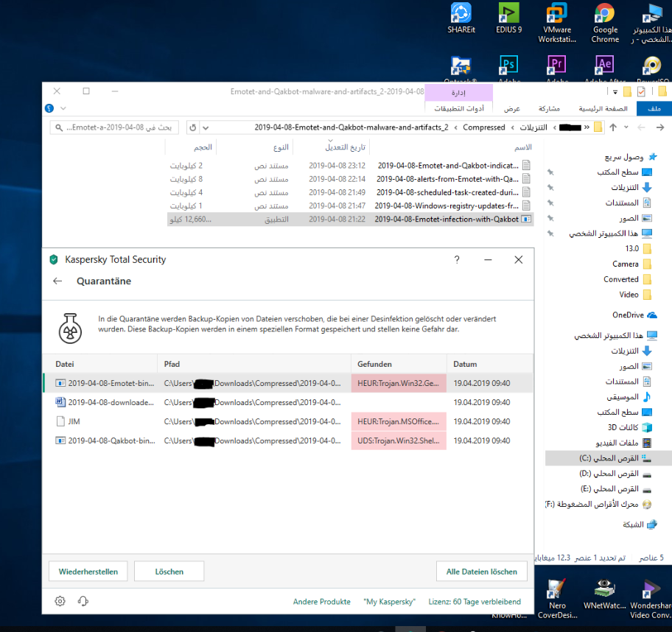Open Kaspersky settings gear icon
Image resolution: width=672 pixels, height=632 pixels.
click(60, 601)
